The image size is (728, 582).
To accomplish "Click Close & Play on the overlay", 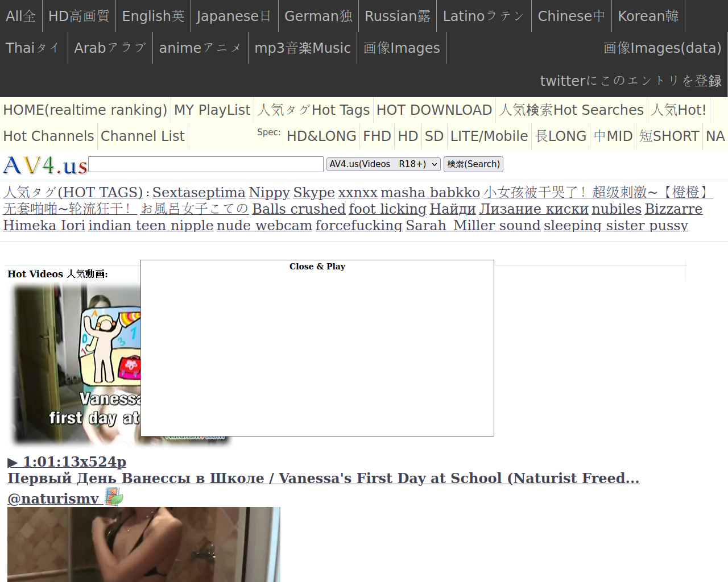I will (x=317, y=267).
